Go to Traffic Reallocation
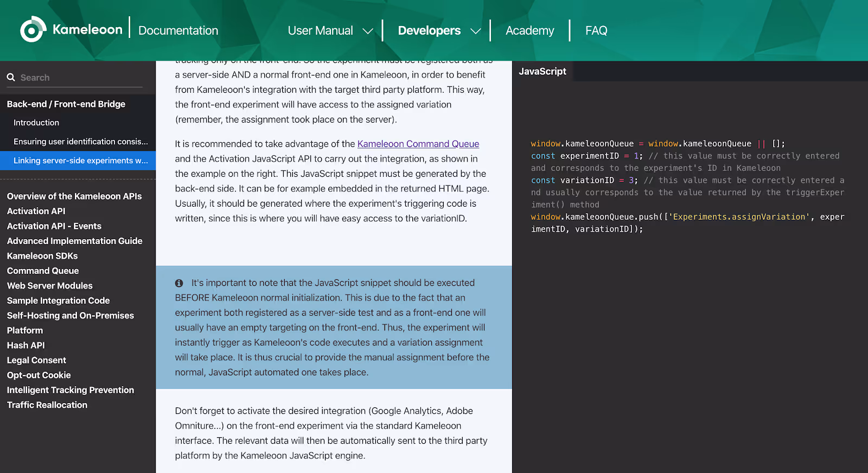The width and height of the screenshot is (868, 473). pos(47,405)
